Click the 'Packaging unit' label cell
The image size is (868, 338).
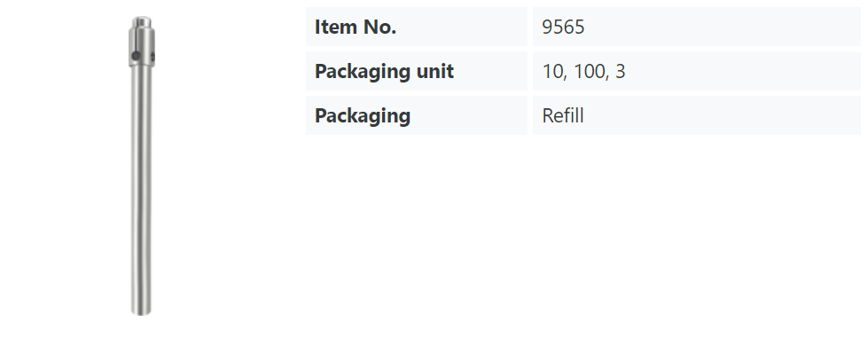417,71
